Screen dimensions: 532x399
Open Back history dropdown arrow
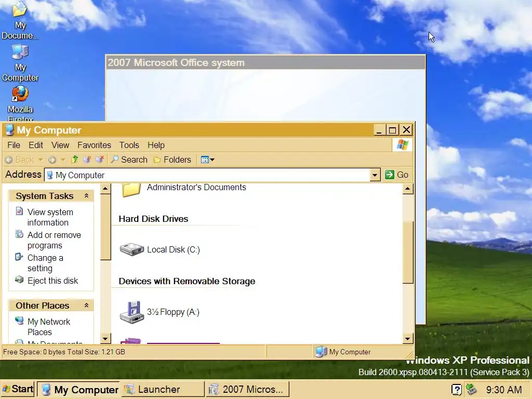click(41, 159)
